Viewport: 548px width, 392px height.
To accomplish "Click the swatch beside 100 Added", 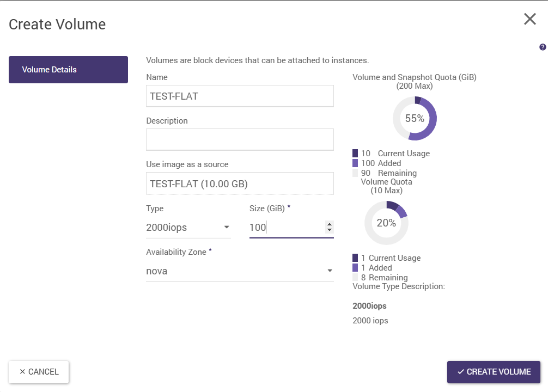I will click(x=355, y=163).
